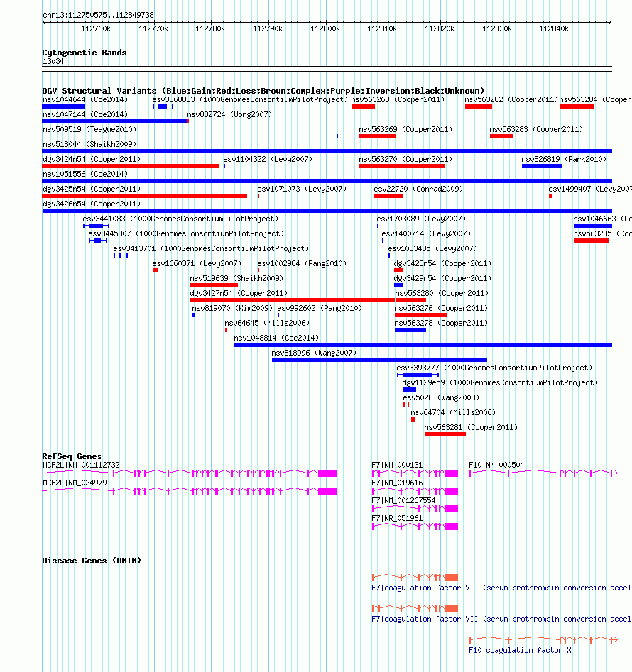Click the nsv563278 (Cooper2011) label
Image resolution: width=632 pixels, height=672 pixels.
[441, 323]
